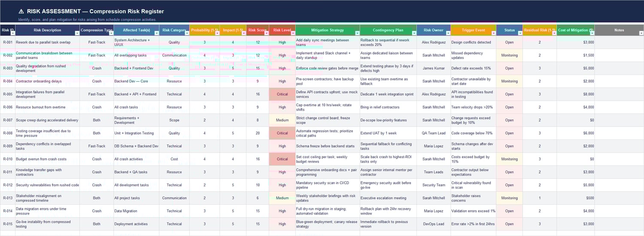Open the Notes column filter dropdown
The height and width of the screenshot is (236, 644).
tap(641, 33)
